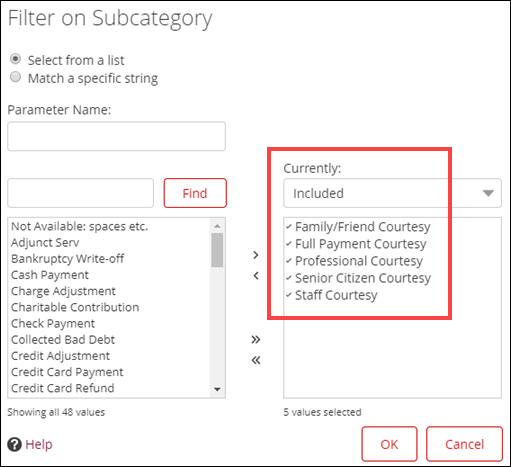Choose Bankruptcy Write-off from the list

(67, 259)
